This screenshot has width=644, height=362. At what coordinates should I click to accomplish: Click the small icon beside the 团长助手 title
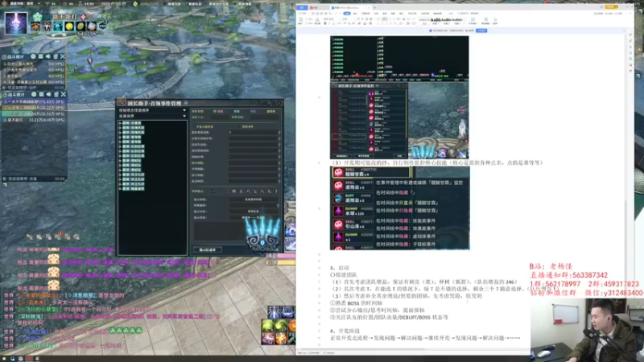click(x=186, y=103)
